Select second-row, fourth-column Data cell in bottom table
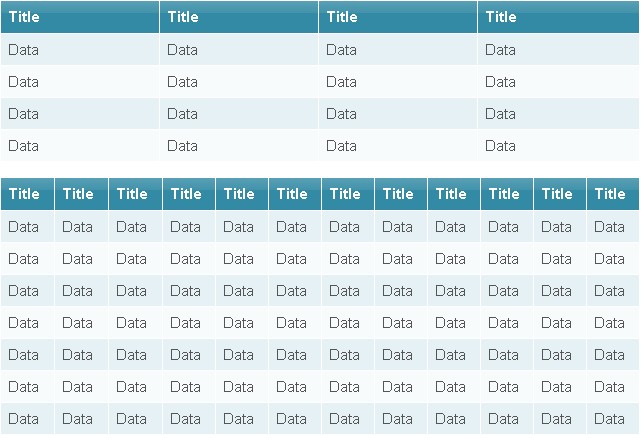The width and height of the screenshot is (642, 438). click(185, 259)
